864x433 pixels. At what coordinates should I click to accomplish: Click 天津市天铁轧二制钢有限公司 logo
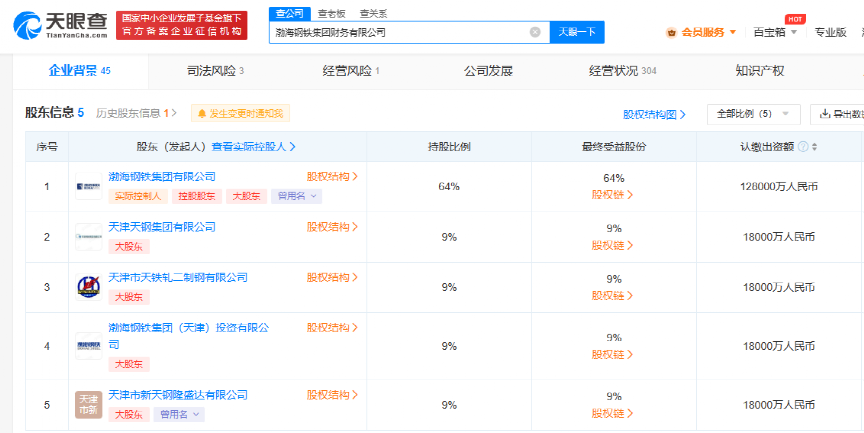point(89,287)
